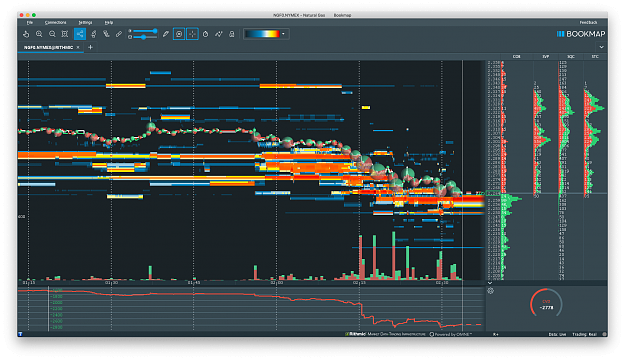Click the R+ status bar indicator

[x=496, y=334]
